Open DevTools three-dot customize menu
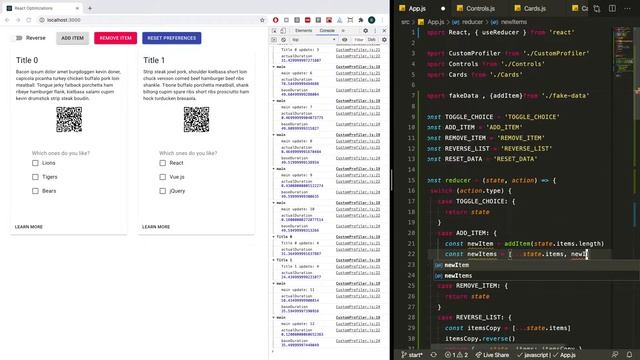The width and height of the screenshot is (640, 360). point(375,31)
